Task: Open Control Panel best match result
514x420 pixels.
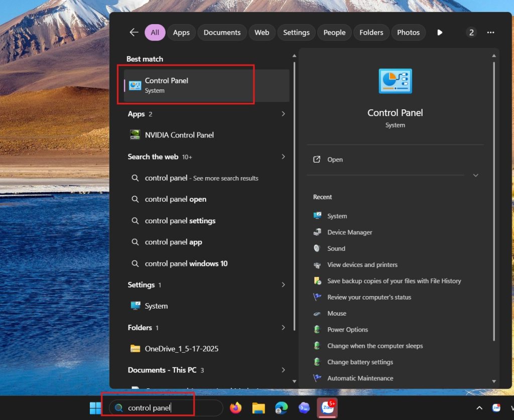Action: [x=206, y=85]
